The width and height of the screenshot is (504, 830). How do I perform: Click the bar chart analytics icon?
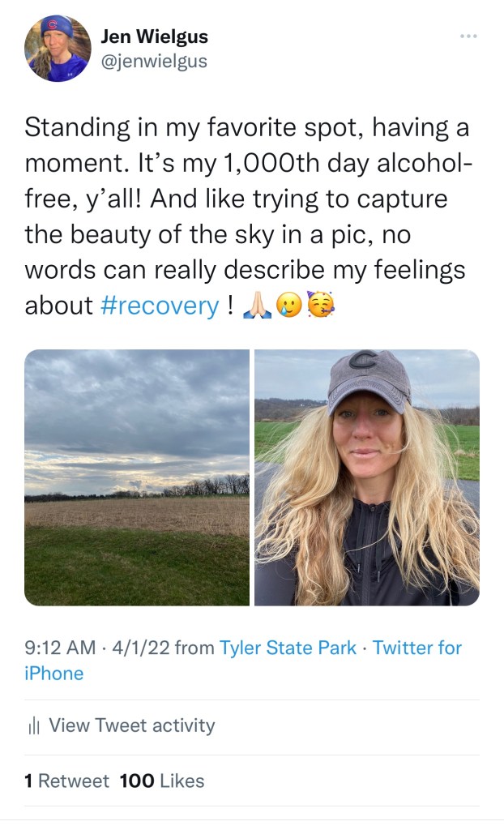33,725
